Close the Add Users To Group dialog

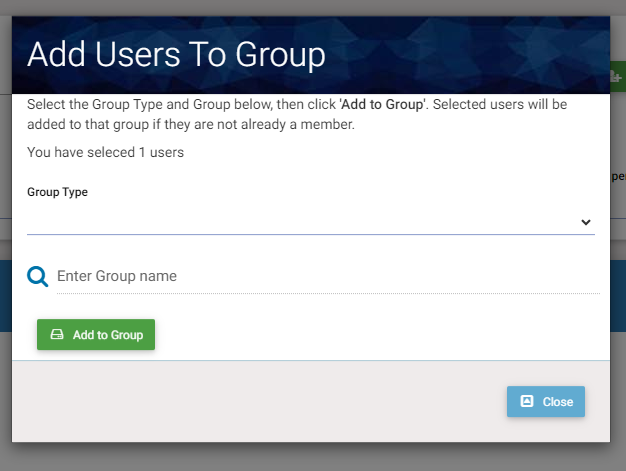(x=546, y=402)
